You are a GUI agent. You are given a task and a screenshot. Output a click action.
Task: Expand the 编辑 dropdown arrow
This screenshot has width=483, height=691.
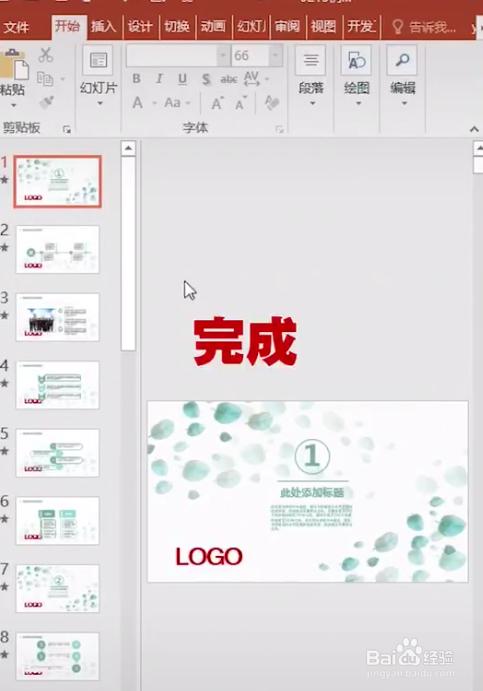[x=404, y=104]
